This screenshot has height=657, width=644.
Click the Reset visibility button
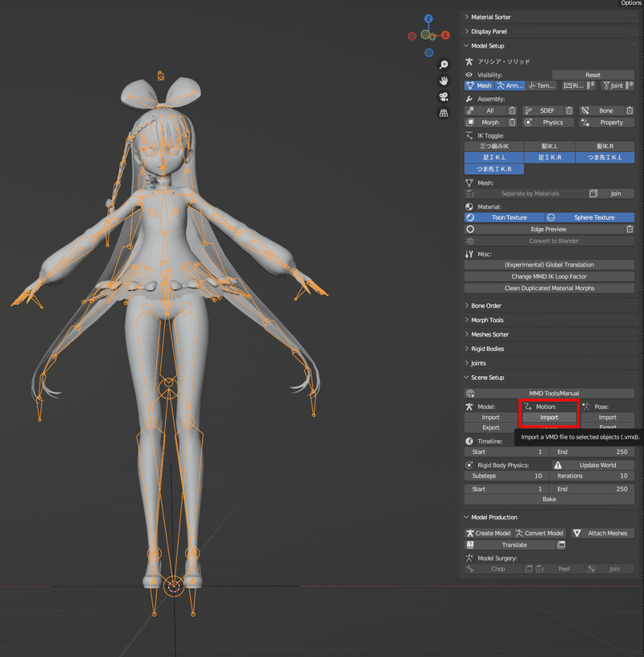coord(594,73)
